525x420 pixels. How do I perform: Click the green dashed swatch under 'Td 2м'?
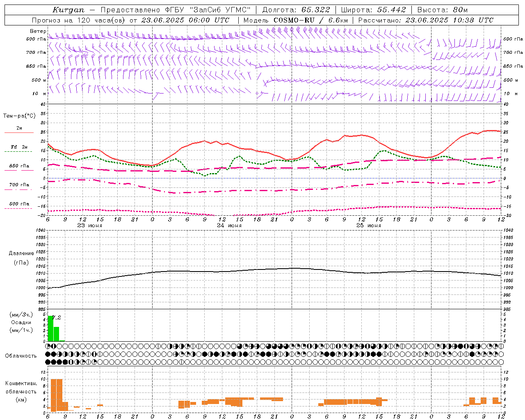(x=19, y=152)
